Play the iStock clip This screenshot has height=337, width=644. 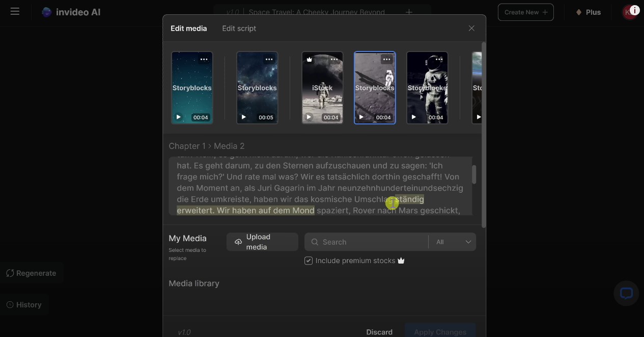[x=309, y=117]
